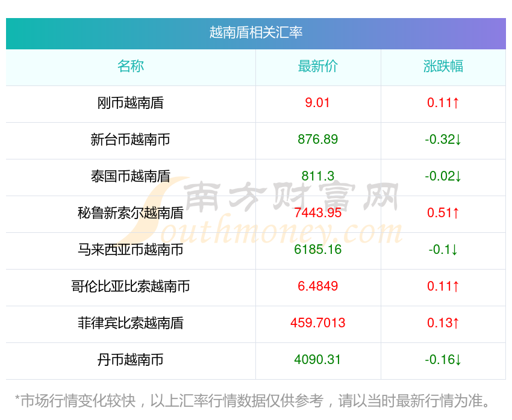The image size is (512, 420).
Task: Click the price 4090.31
Action: [x=317, y=359]
